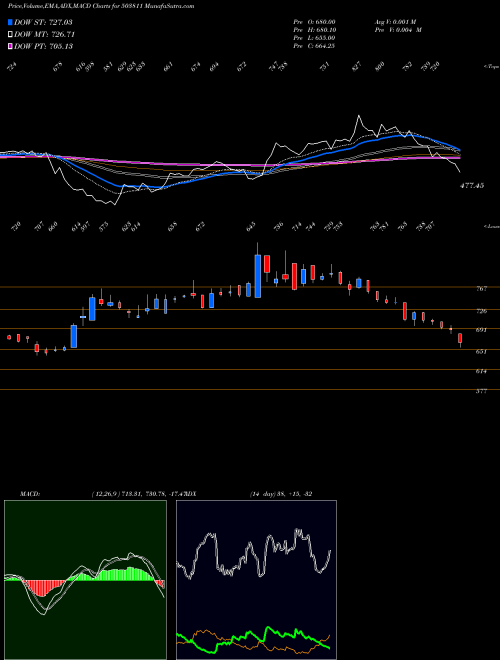Image resolution: width=500 pixels, height=660 pixels.
Task: Click the highest peak of white price line
Action: click(x=359, y=115)
